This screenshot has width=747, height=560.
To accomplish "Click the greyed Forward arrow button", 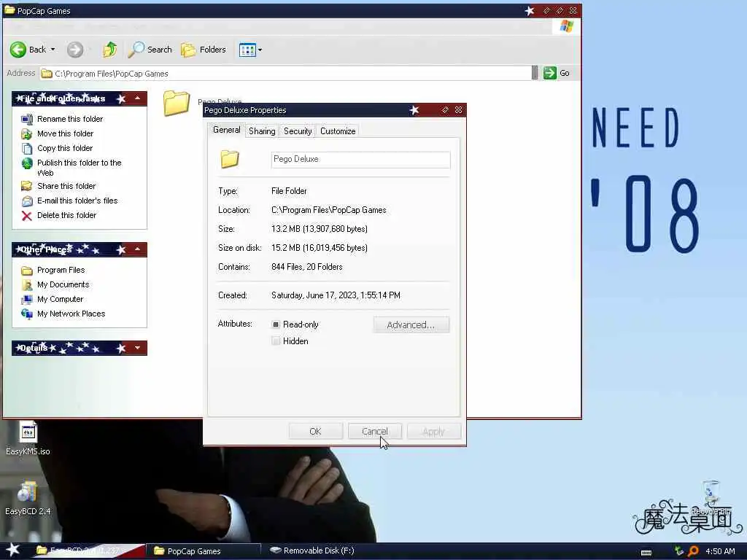I will coord(75,50).
